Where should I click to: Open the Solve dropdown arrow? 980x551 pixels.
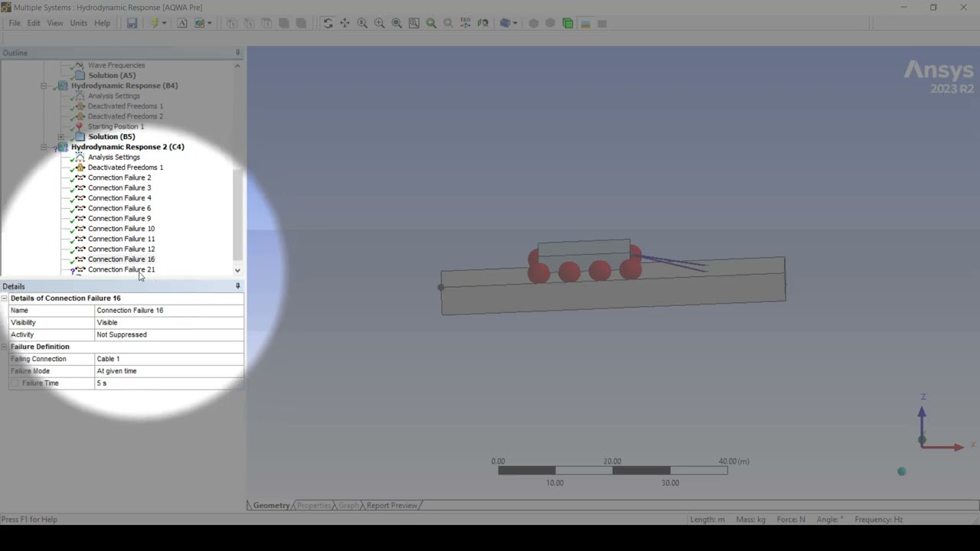pyautogui.click(x=164, y=23)
